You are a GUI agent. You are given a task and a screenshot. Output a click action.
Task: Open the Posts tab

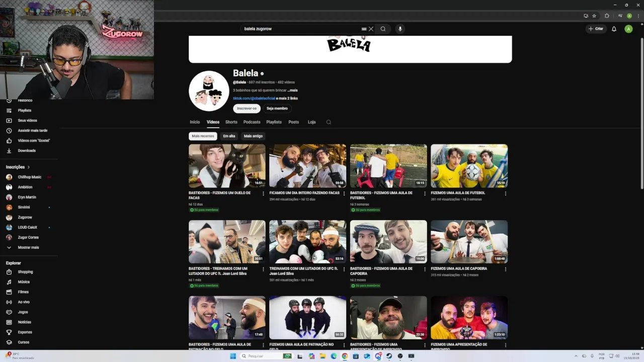point(294,122)
